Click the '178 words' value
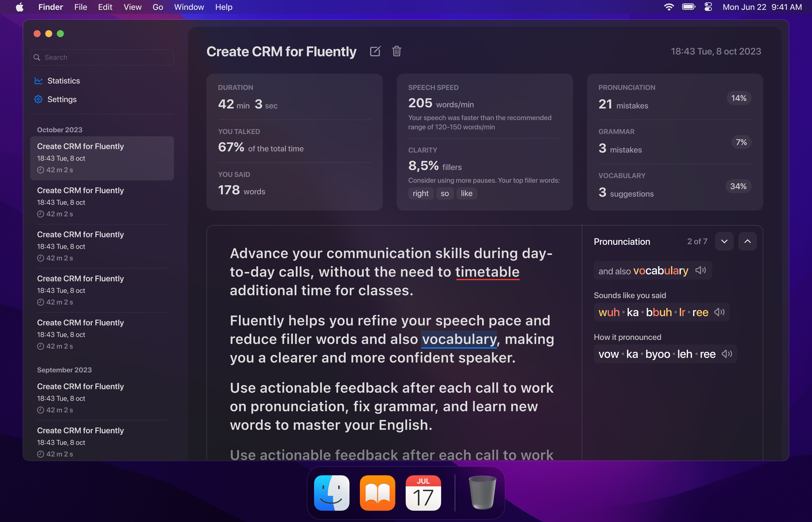Viewport: 812px width, 522px height. click(x=242, y=190)
